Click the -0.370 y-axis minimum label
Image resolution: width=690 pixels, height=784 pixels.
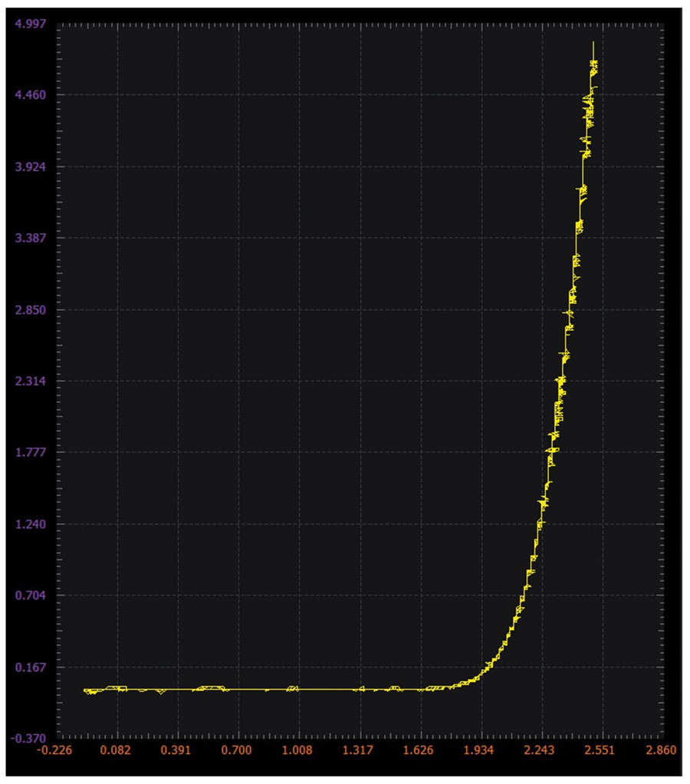(x=28, y=739)
